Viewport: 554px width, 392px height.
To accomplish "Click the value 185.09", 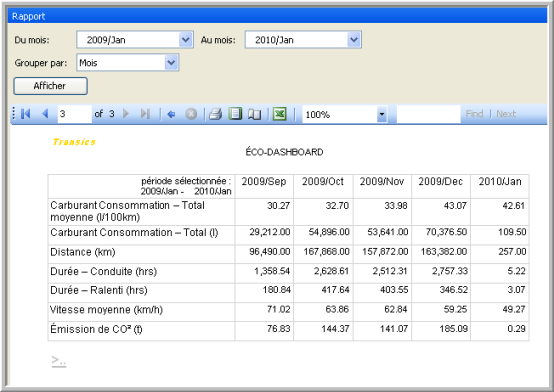I will click(x=453, y=329).
